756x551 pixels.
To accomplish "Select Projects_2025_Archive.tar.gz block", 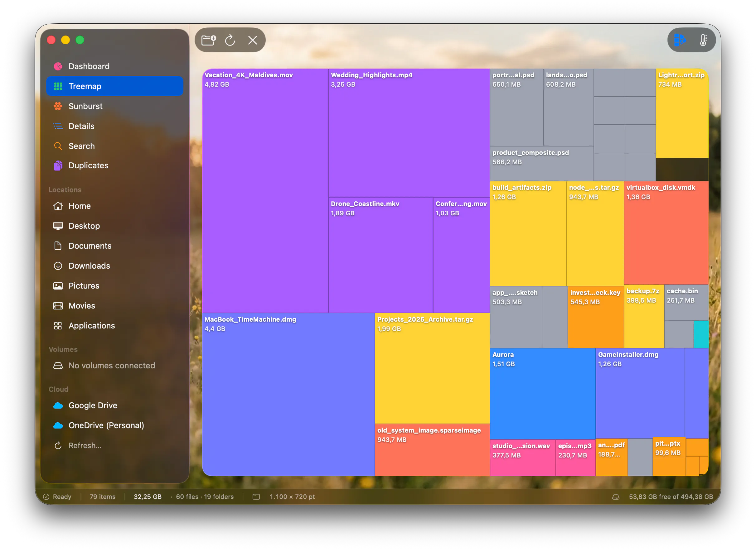I will [x=433, y=369].
